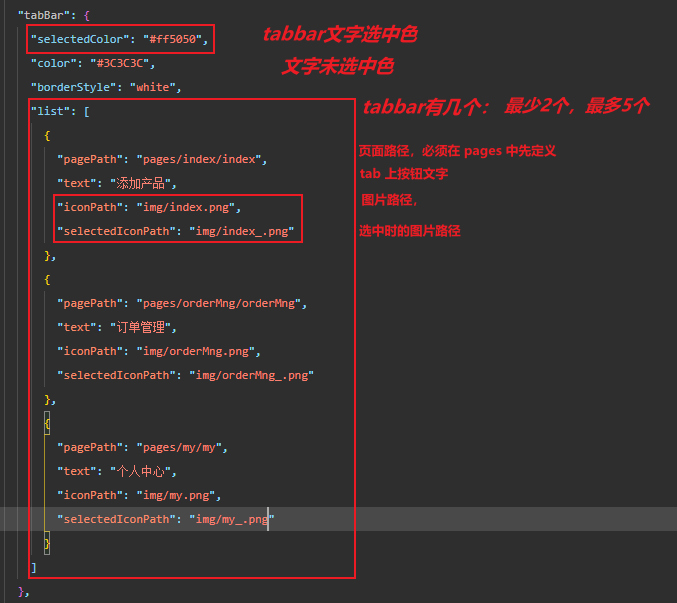Image resolution: width=677 pixels, height=603 pixels.
Task: Select the "pages/index/index" path value
Action: pyautogui.click(x=199, y=159)
